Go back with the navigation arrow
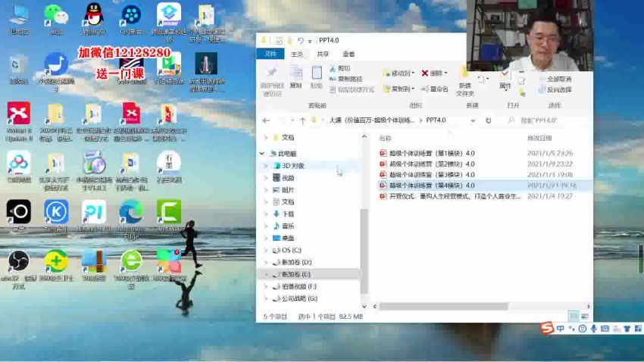The width and height of the screenshot is (644, 362). [x=266, y=120]
